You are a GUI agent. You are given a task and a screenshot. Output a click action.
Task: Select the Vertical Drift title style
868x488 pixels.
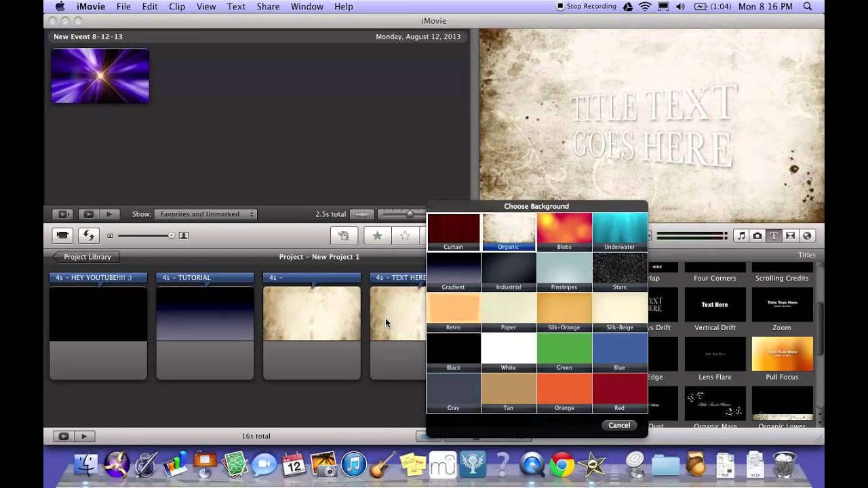click(715, 310)
